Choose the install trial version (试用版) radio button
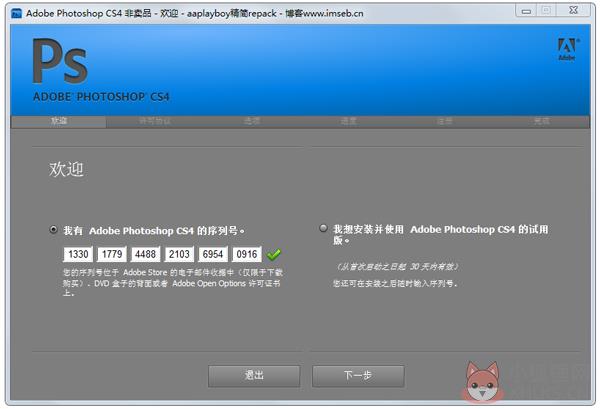Viewport: 600px width, 409px height. (x=323, y=228)
